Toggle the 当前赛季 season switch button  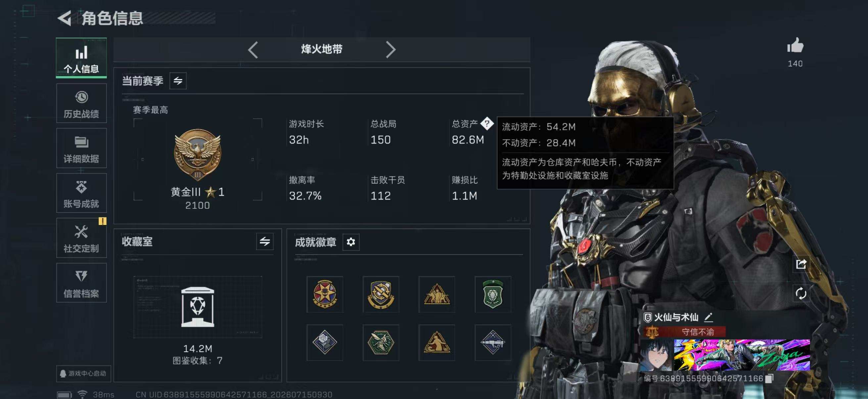click(x=178, y=81)
